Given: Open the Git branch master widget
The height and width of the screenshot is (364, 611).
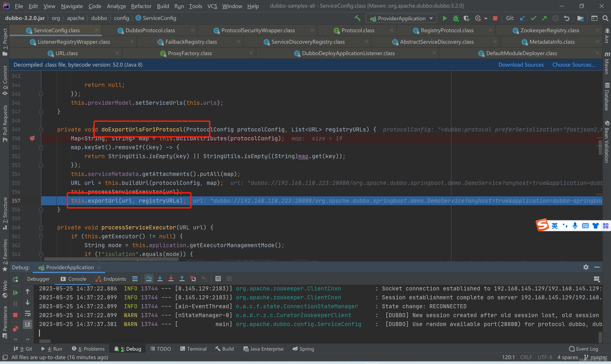Looking at the screenshot, I should click(x=596, y=357).
